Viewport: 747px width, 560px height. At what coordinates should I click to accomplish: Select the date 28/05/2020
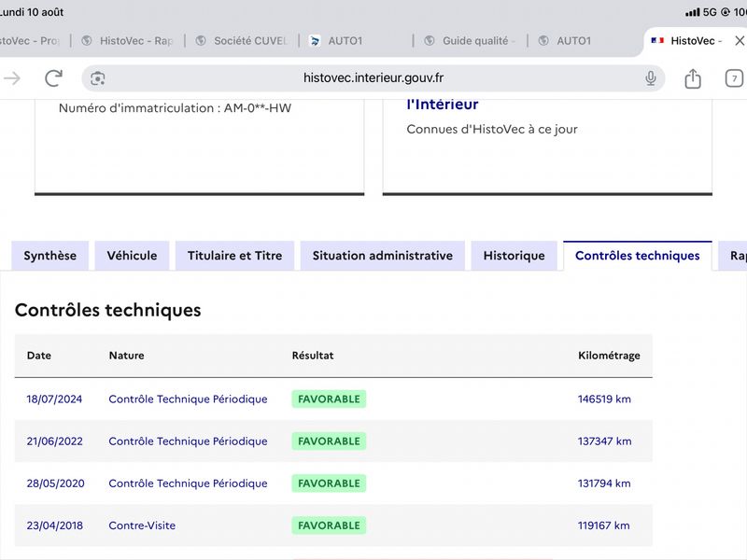point(55,483)
